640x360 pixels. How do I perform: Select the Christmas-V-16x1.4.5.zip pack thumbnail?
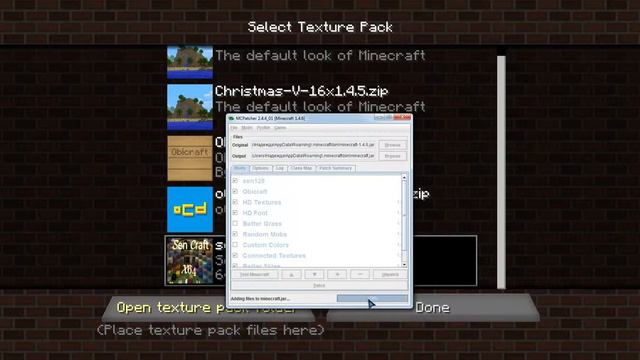click(x=190, y=107)
